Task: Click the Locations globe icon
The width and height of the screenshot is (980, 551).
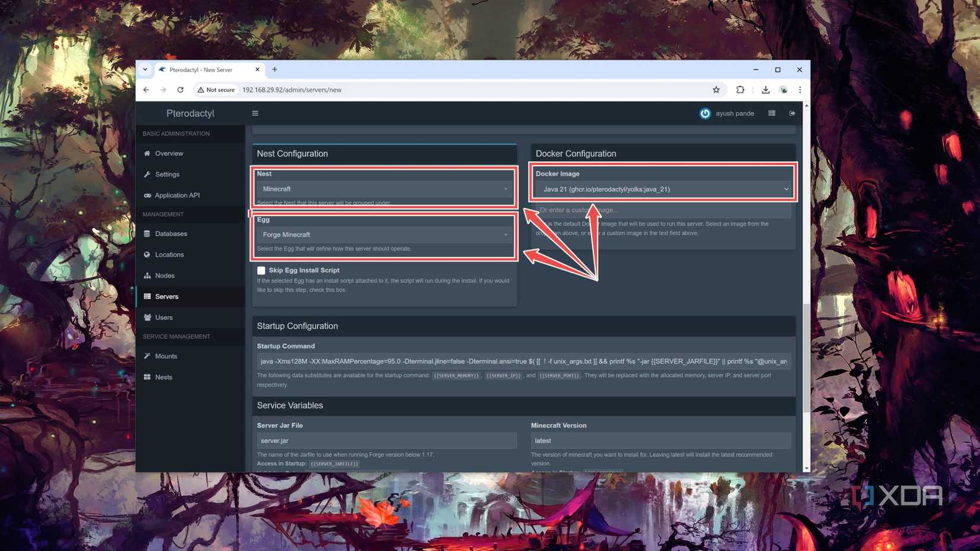Action: (x=147, y=254)
